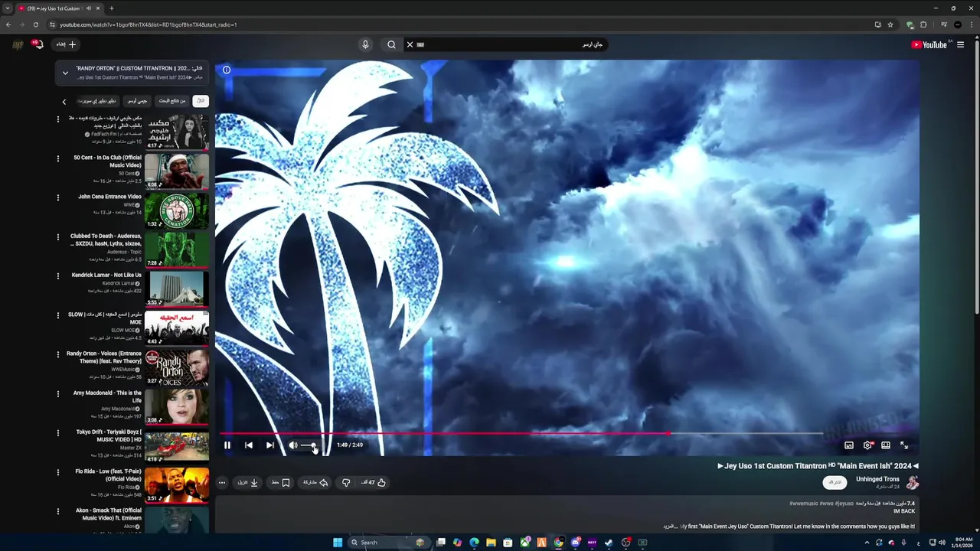Open options menu for Kendrick Lamar Not Like Us
The image size is (980, 551).
pos(57,276)
